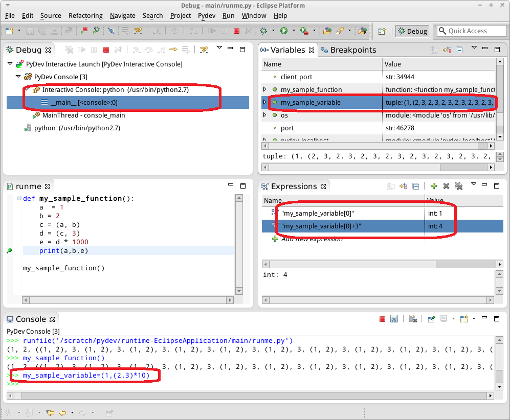This screenshot has width=510, height=420.
Task: Click the Debug perspective button
Action: pos(412,31)
